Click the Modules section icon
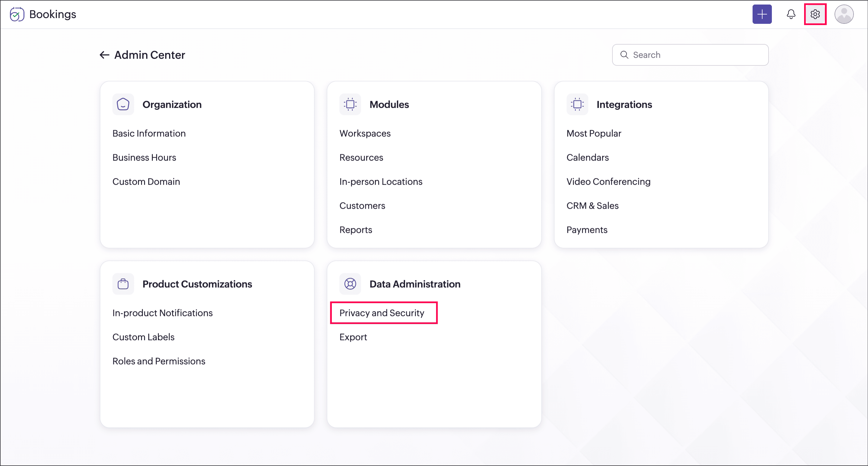Screen dimensions: 868x466 point(350,105)
